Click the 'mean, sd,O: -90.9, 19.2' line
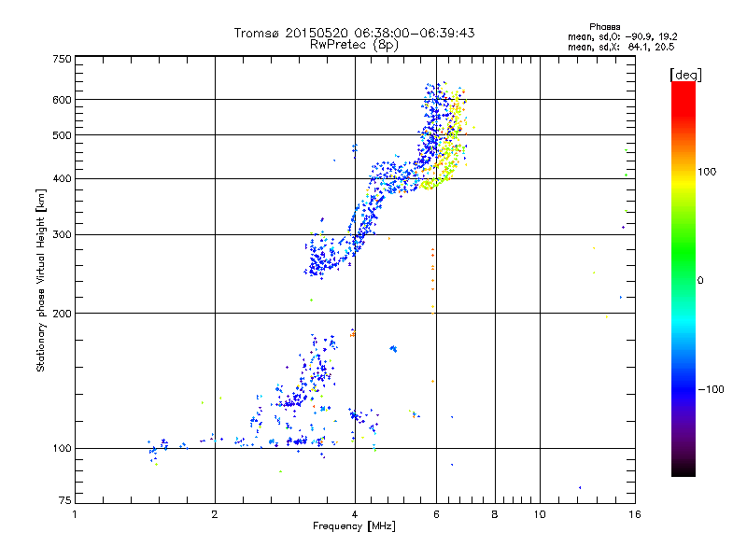This screenshot has height=560, width=747. pyautogui.click(x=622, y=36)
